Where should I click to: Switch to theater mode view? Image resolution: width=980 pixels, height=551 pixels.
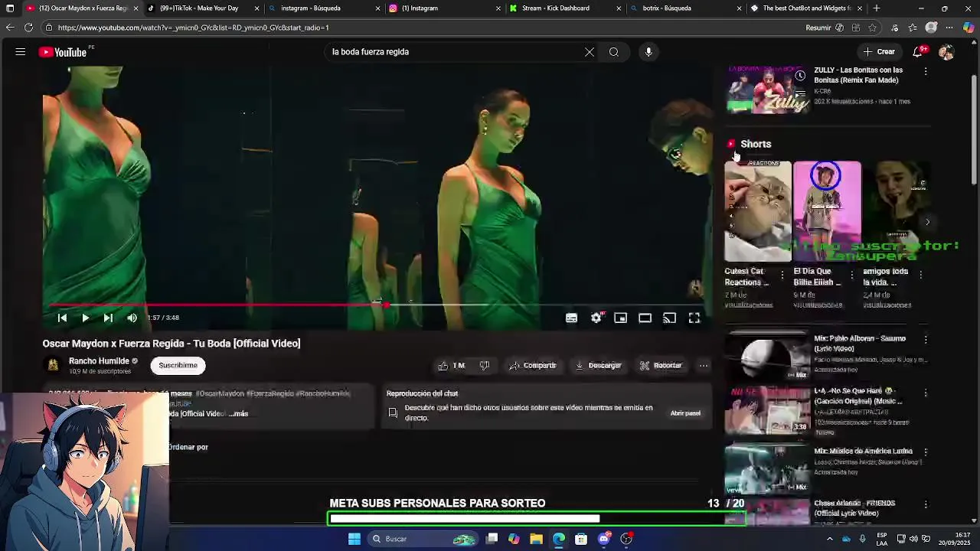(645, 318)
